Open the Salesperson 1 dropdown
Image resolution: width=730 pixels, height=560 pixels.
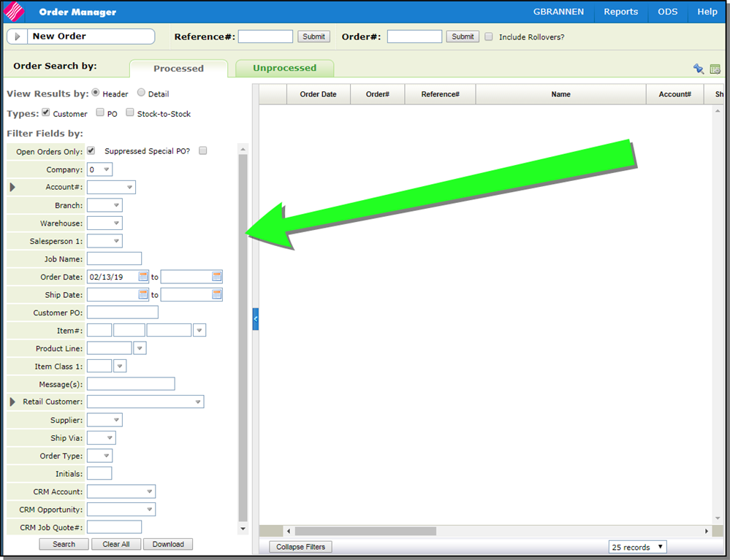tap(104, 240)
